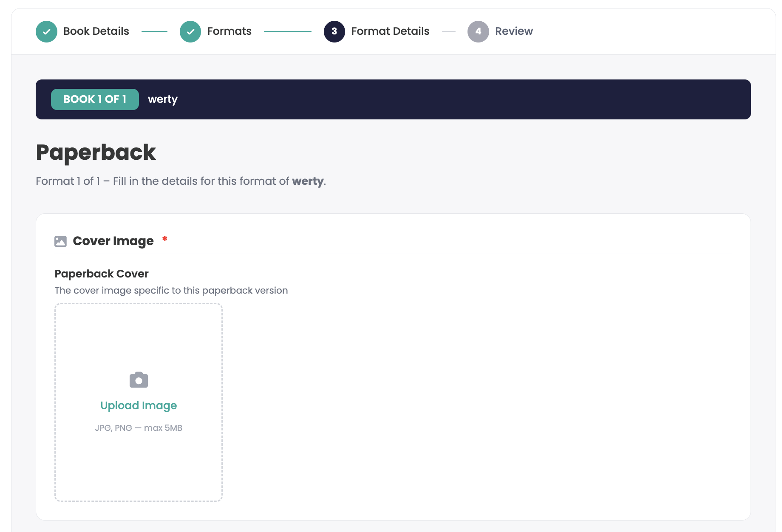The image size is (782, 532).
Task: Click the Cover Image picture icon
Action: click(x=60, y=241)
